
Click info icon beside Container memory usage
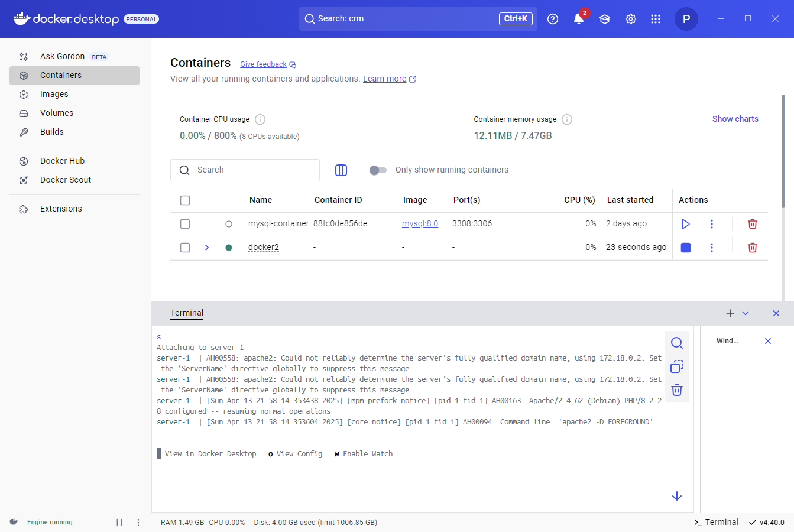[x=567, y=119]
